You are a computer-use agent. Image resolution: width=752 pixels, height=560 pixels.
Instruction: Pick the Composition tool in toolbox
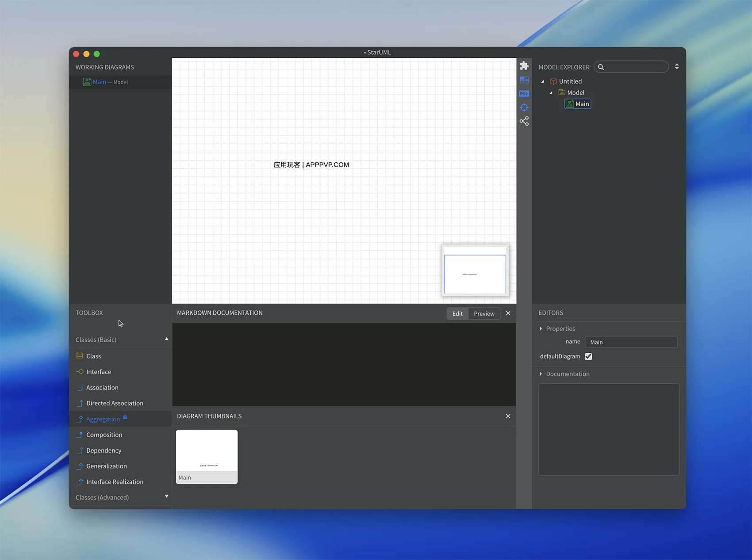point(104,435)
